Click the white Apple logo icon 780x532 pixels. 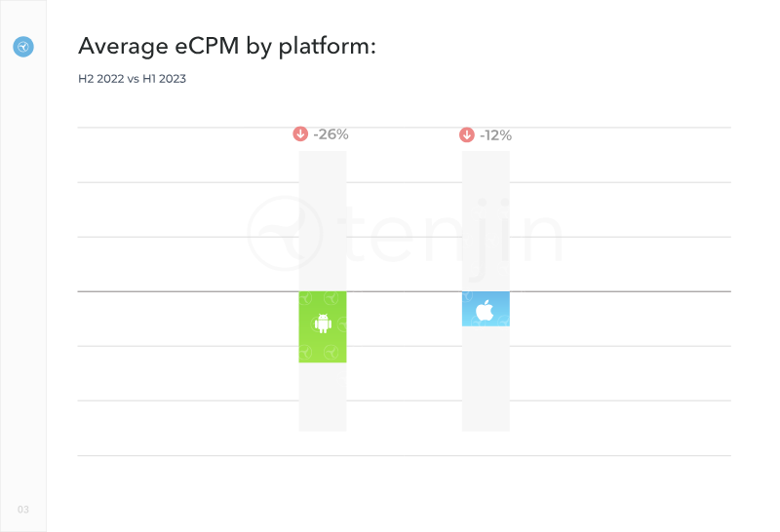tap(485, 311)
